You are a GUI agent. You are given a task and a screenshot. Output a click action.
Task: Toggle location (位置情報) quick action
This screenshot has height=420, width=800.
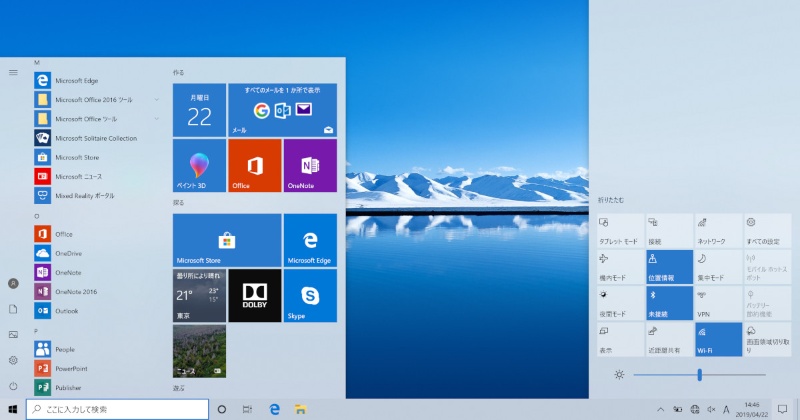(669, 265)
